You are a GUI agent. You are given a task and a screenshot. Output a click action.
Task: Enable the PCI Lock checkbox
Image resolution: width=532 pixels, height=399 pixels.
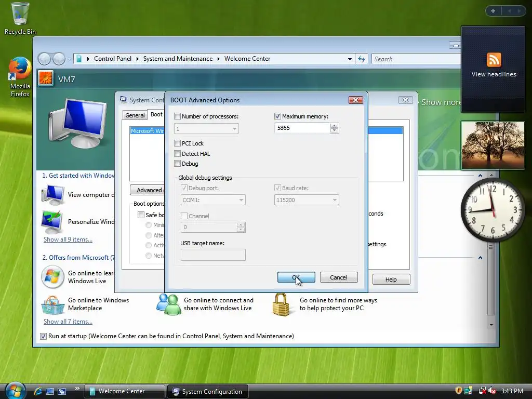pyautogui.click(x=177, y=143)
